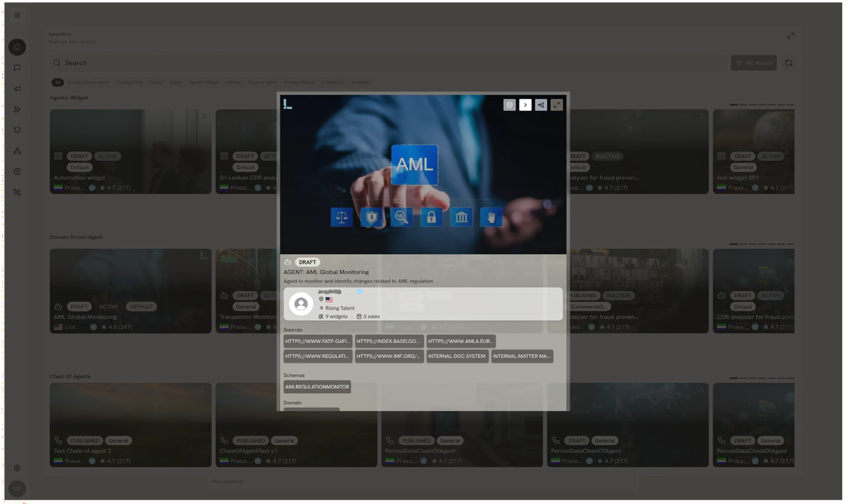This screenshot has height=504, width=848.
Task: Click the shield icon on the AML modal
Action: click(x=509, y=105)
